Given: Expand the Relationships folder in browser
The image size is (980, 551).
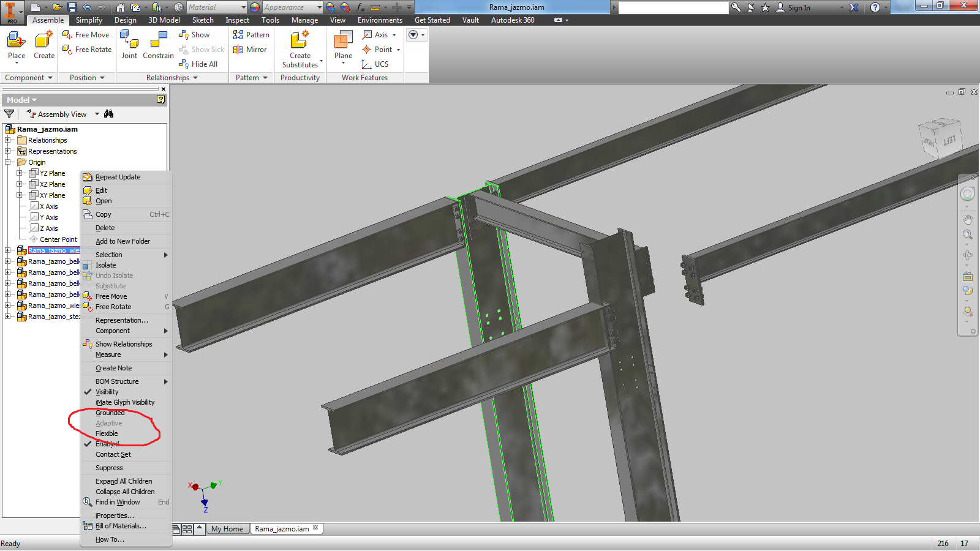Looking at the screenshot, I should [8, 140].
